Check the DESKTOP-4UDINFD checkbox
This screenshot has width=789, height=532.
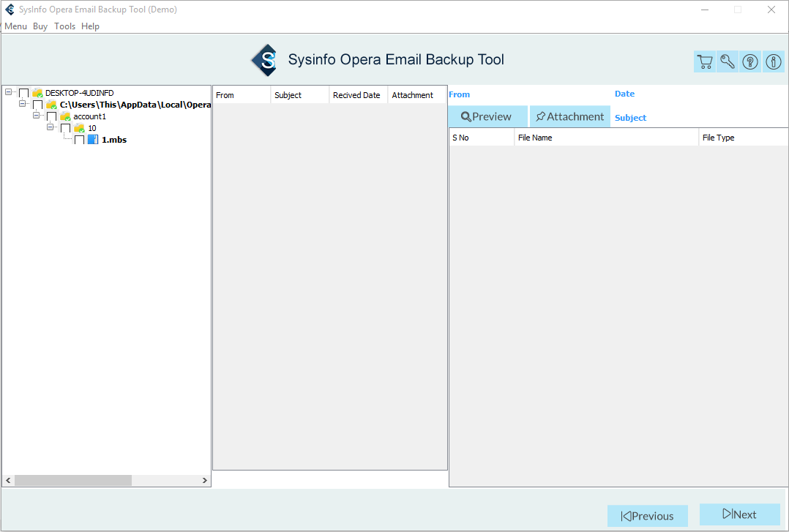[x=23, y=93]
